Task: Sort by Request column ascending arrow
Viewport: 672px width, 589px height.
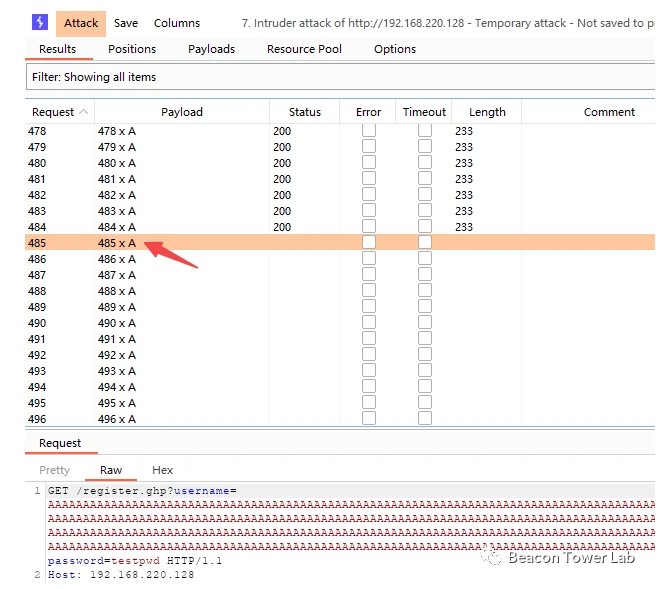Action: (x=83, y=112)
